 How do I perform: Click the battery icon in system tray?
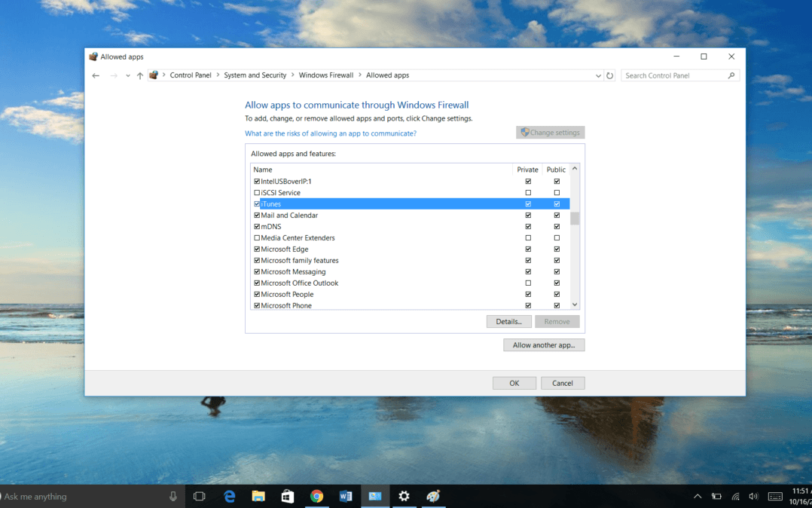click(x=716, y=497)
